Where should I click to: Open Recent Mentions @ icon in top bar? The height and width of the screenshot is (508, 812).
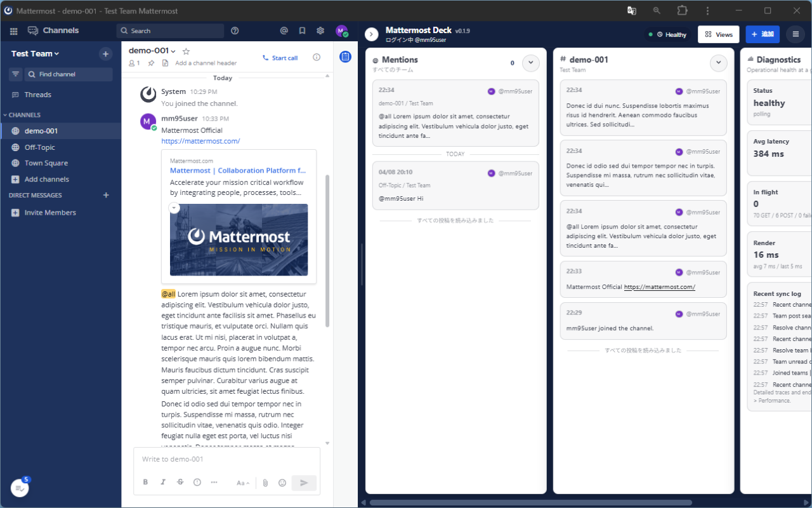pyautogui.click(x=284, y=30)
